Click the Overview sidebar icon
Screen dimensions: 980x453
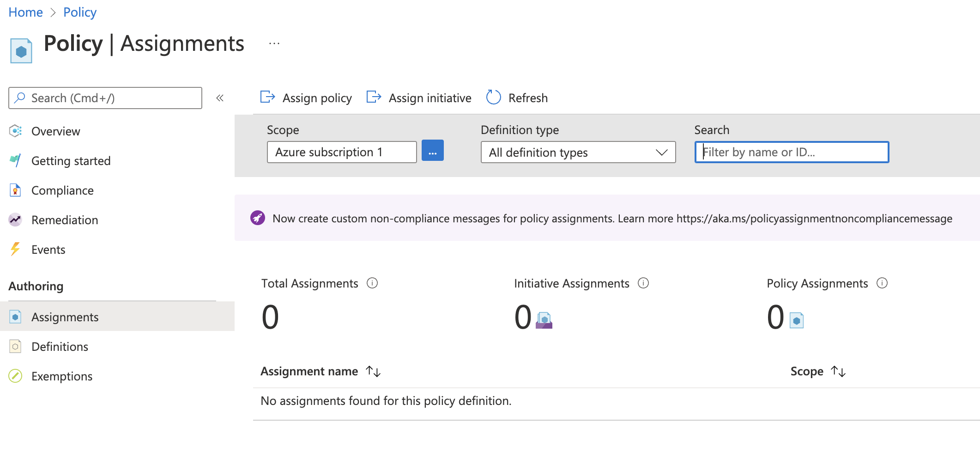click(15, 131)
